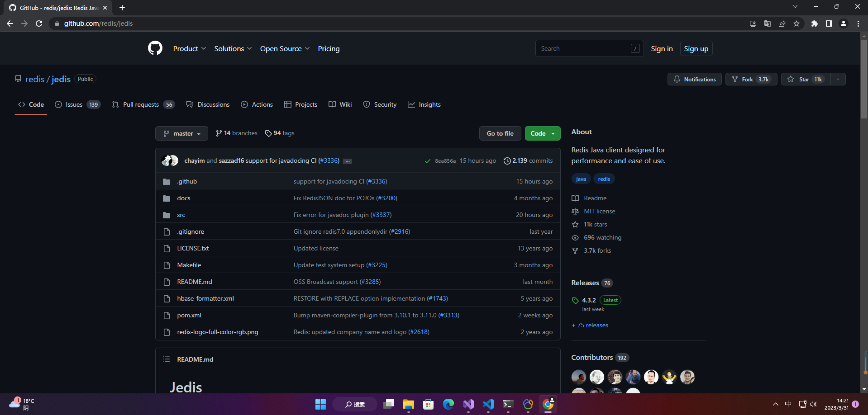
Task: Click the Pricing link
Action: tap(329, 48)
